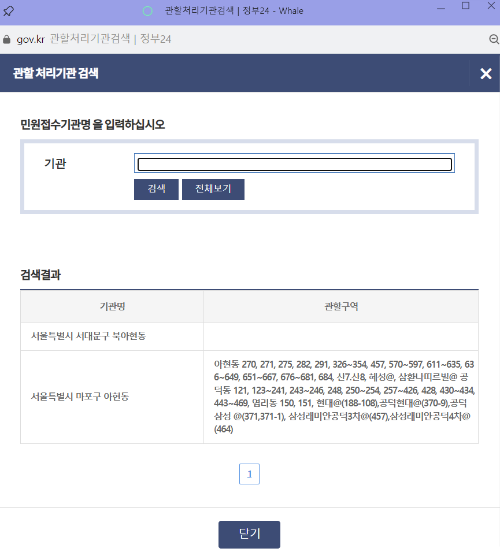Go to results page 1
Image resolution: width=500 pixels, height=552 pixels.
pos(249,474)
